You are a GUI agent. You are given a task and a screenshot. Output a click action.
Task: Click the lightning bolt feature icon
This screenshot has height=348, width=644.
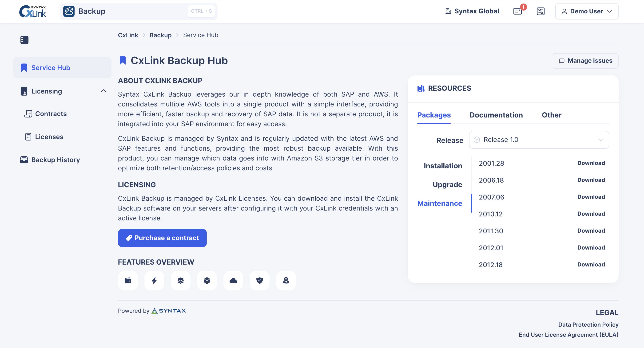154,281
